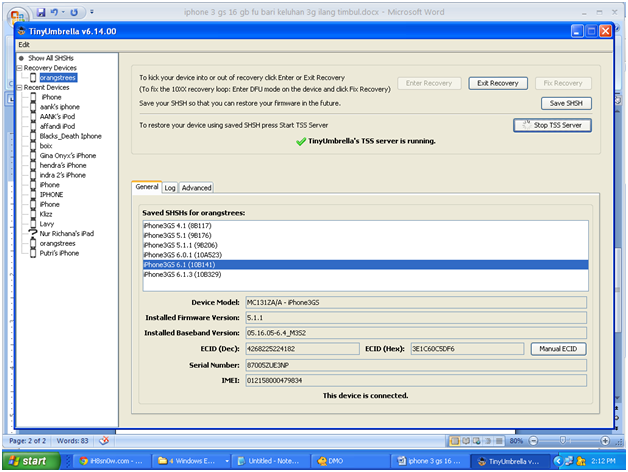Viewport: 628px width, 472px height.
Task: Switch to Untitled Notepad taskbar item
Action: 270,461
